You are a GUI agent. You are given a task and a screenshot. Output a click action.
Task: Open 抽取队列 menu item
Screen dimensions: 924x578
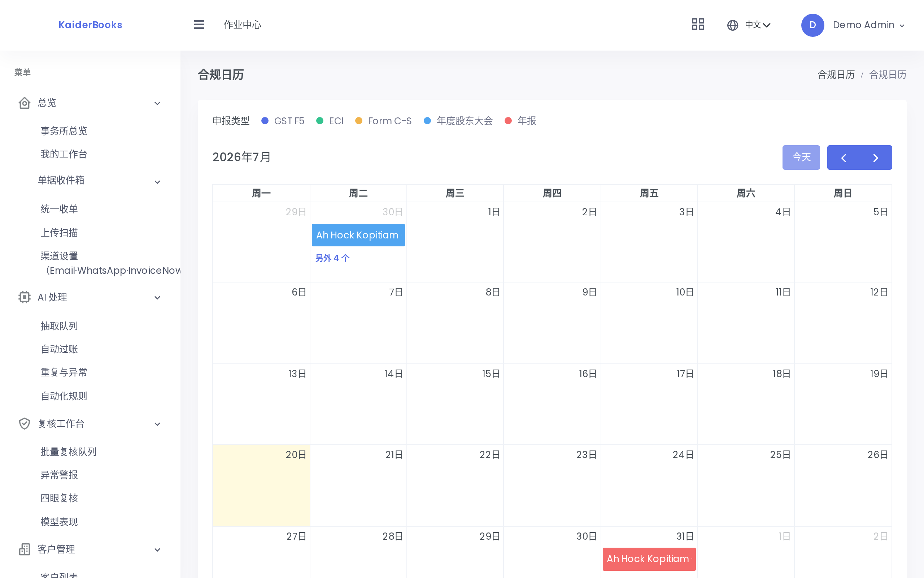59,326
